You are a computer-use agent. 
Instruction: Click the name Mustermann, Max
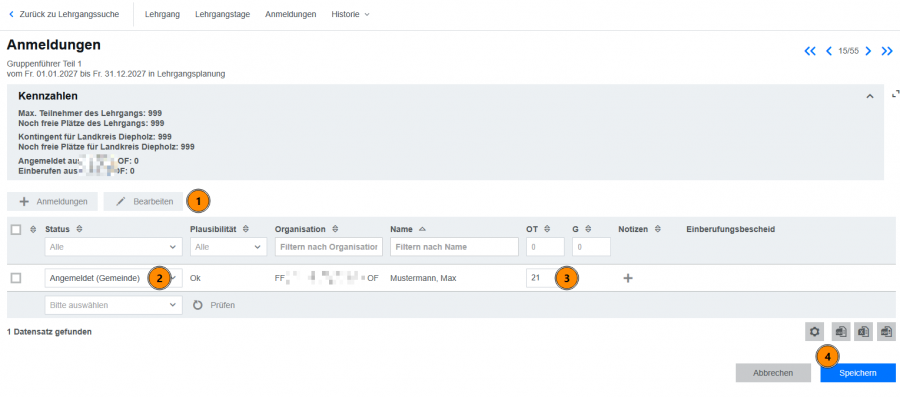point(423,278)
